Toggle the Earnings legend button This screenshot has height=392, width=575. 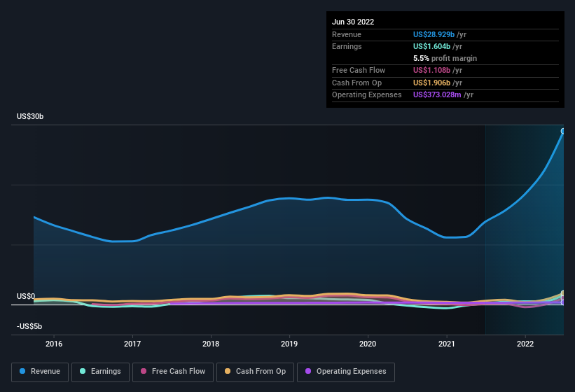pyautogui.click(x=100, y=372)
